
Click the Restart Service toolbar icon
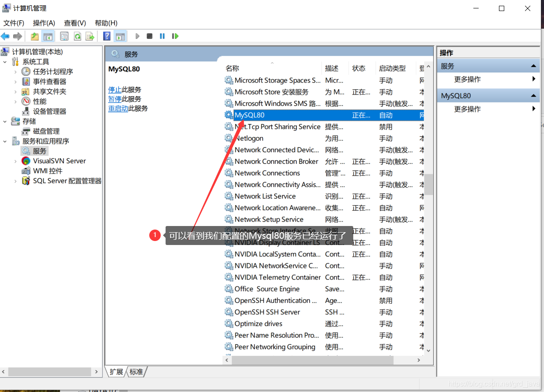point(175,36)
